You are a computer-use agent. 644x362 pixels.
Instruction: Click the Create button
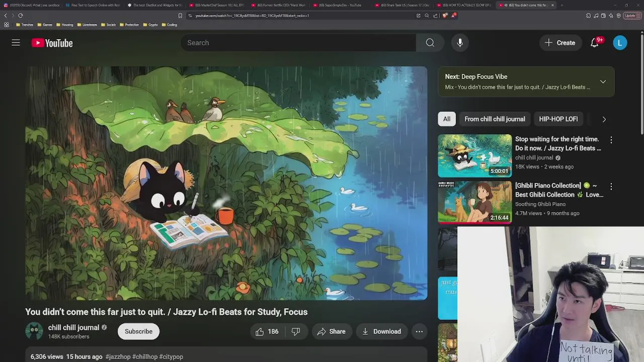pyautogui.click(x=560, y=43)
